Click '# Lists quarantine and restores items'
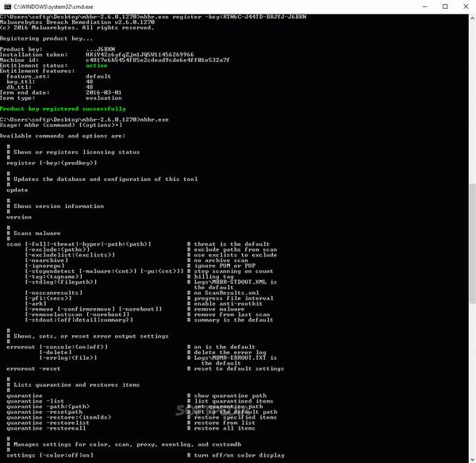This screenshot has width=476, height=463. coord(73,385)
